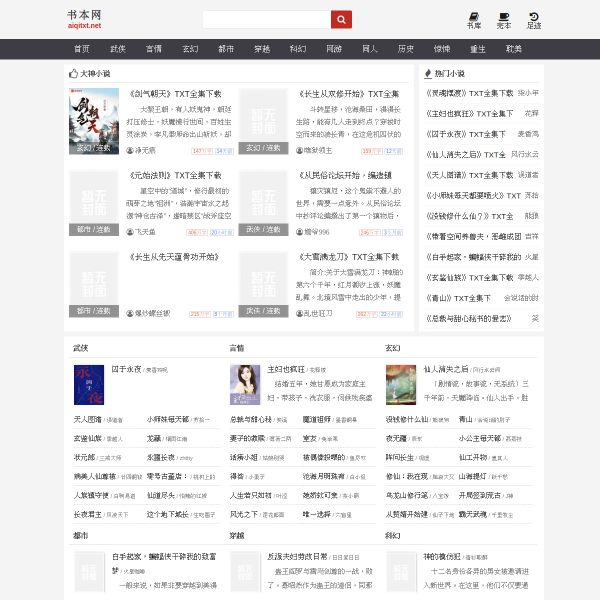Open the 重生 navigation category
This screenshot has height=600, width=600.
click(x=478, y=49)
